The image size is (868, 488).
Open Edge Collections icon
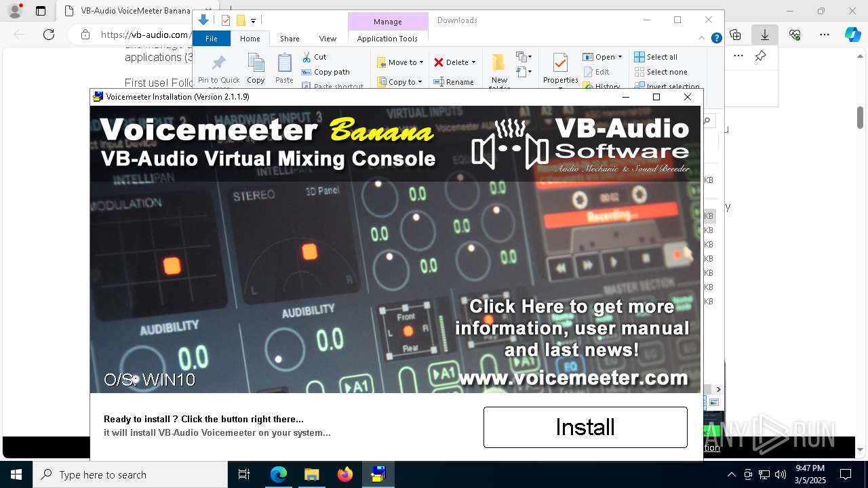click(x=735, y=35)
